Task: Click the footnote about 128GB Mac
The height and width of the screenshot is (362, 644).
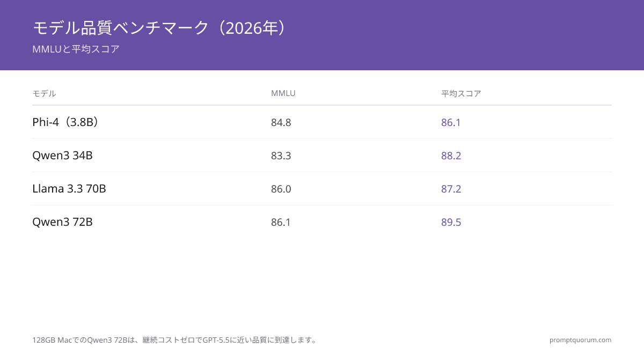Action: (x=175, y=340)
